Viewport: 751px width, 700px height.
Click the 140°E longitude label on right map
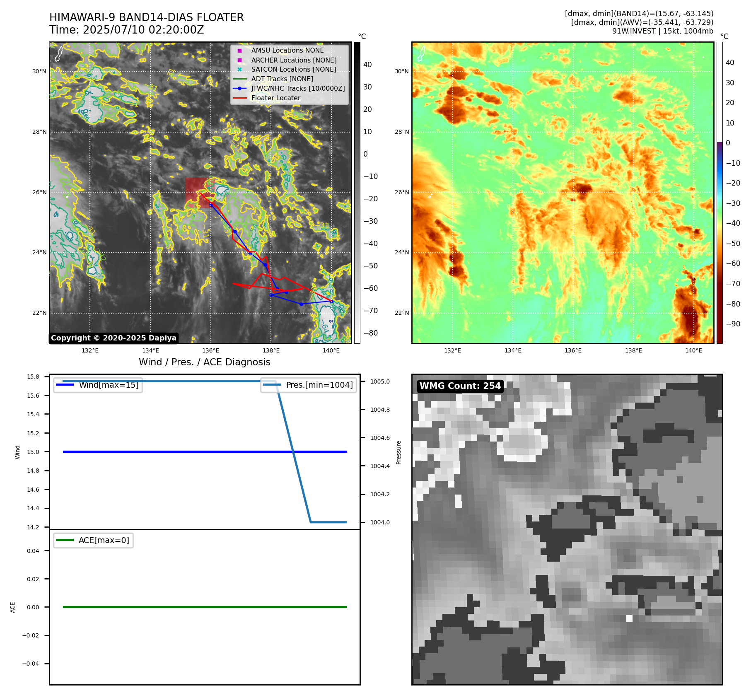[693, 350]
